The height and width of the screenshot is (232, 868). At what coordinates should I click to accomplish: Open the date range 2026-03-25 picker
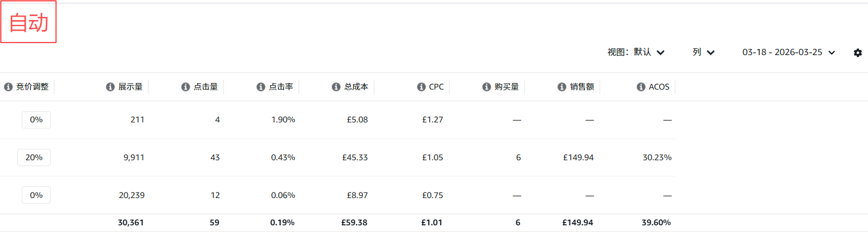pos(788,52)
